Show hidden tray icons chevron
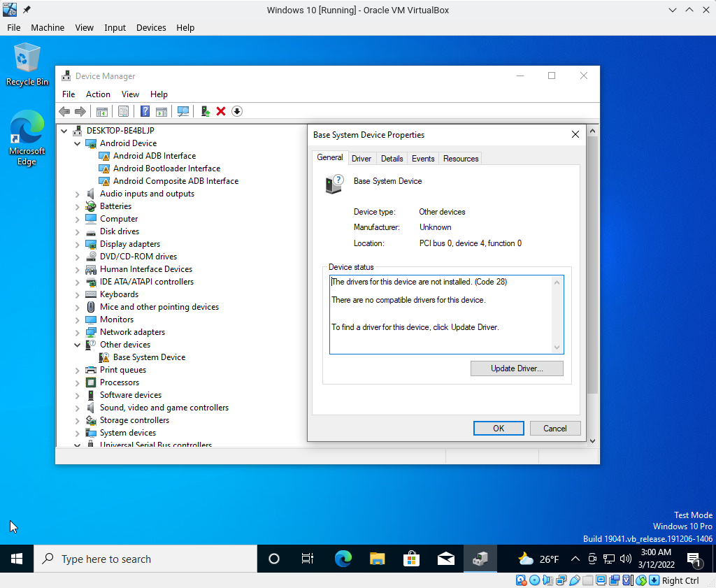The image size is (716, 588). (x=575, y=559)
